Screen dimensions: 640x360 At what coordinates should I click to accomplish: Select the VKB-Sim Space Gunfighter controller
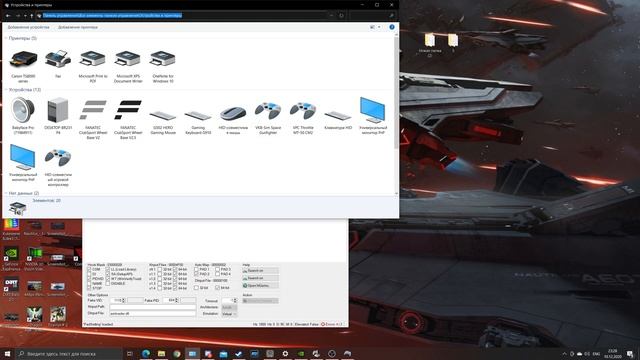pos(268,118)
